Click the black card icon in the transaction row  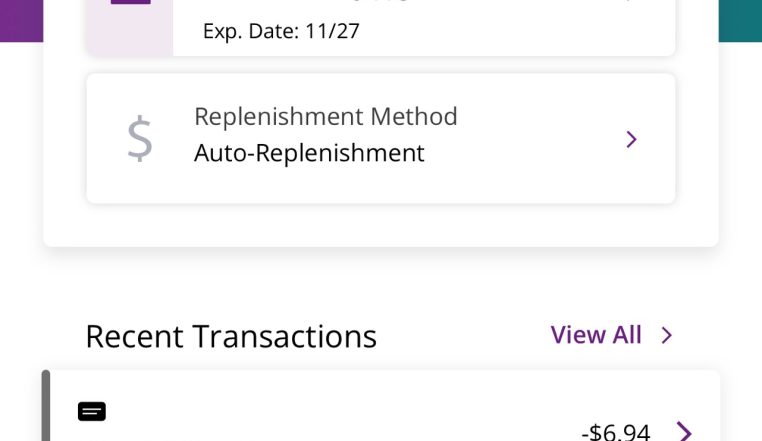92,411
